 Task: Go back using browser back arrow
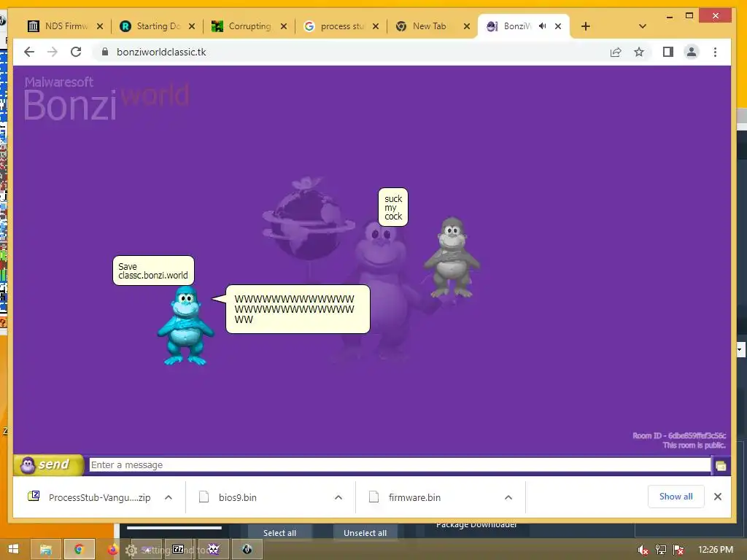[x=29, y=52]
